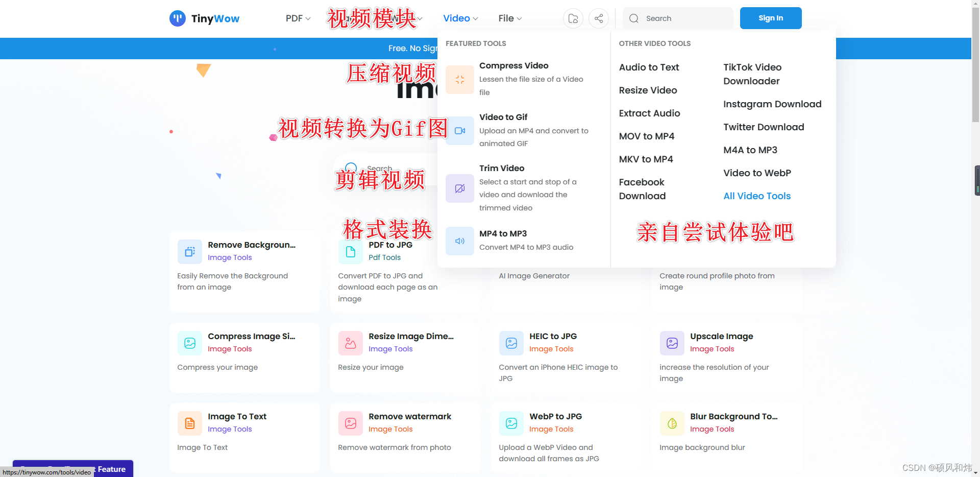Click the share icon in header
The height and width of the screenshot is (477, 980).
599,18
